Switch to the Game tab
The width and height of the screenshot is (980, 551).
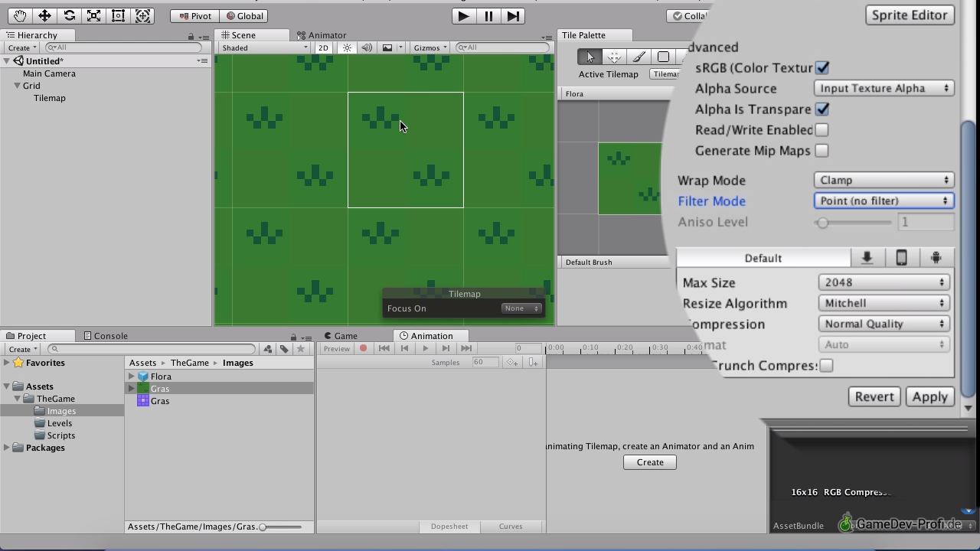(x=345, y=336)
